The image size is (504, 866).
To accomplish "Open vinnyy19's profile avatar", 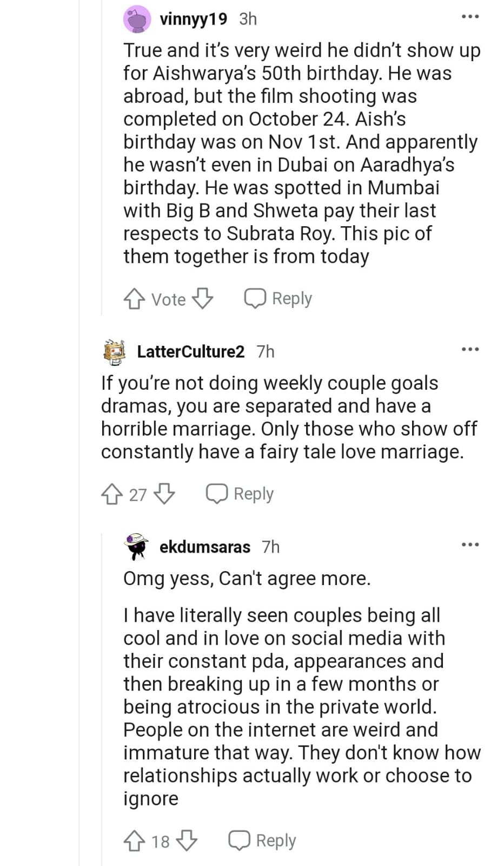I will (x=137, y=19).
